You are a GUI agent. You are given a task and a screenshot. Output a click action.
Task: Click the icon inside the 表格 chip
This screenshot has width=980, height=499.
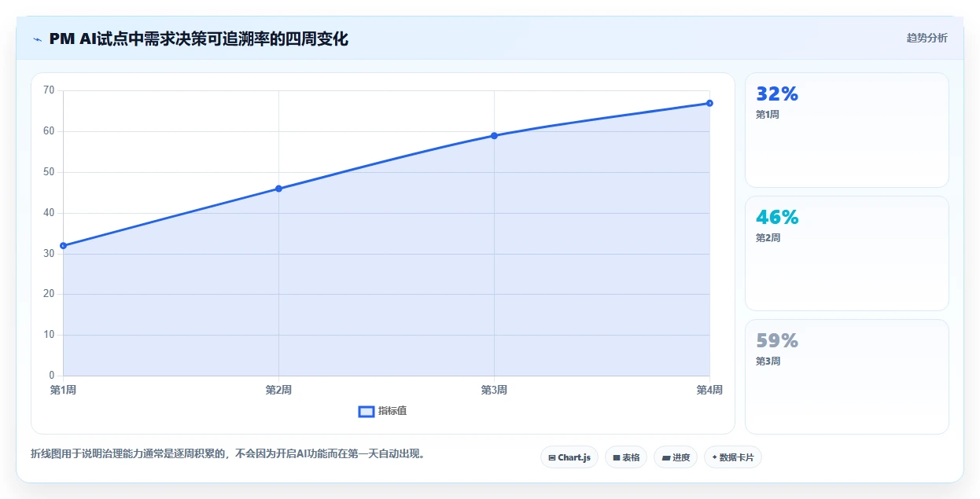coord(617,457)
